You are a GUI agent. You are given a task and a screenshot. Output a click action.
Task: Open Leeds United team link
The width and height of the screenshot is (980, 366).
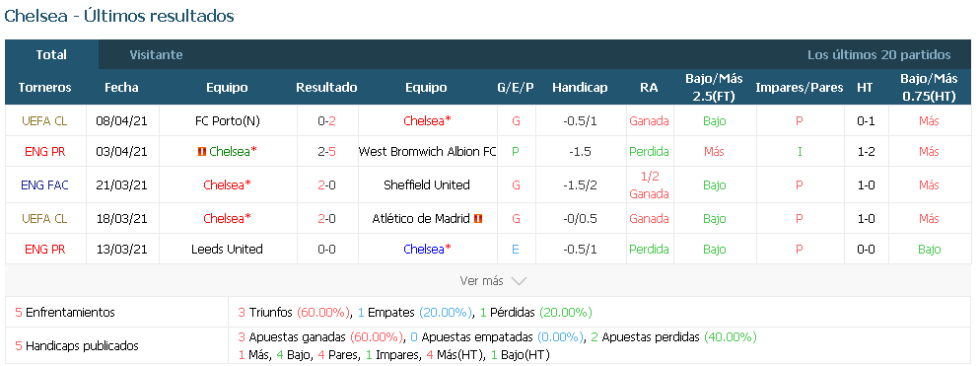tap(227, 249)
